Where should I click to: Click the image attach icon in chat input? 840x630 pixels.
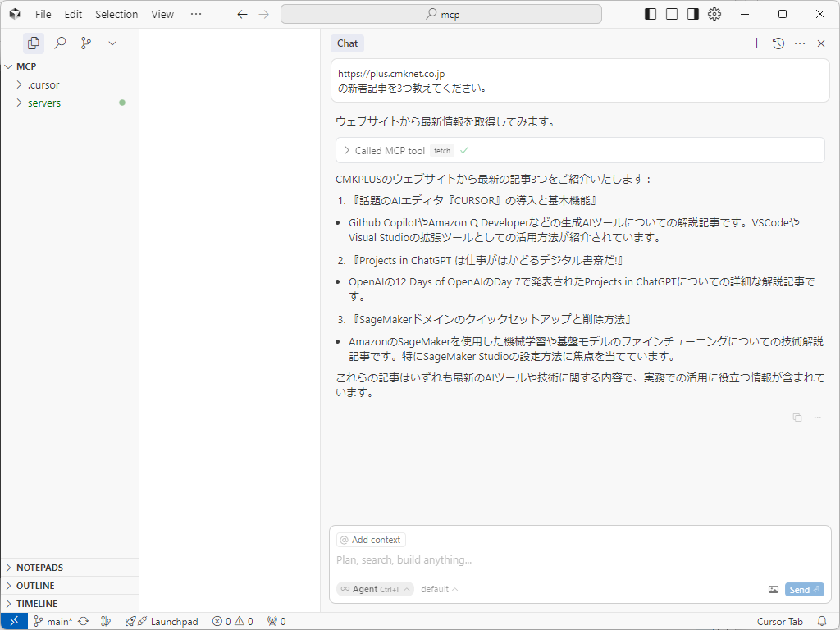pos(773,590)
